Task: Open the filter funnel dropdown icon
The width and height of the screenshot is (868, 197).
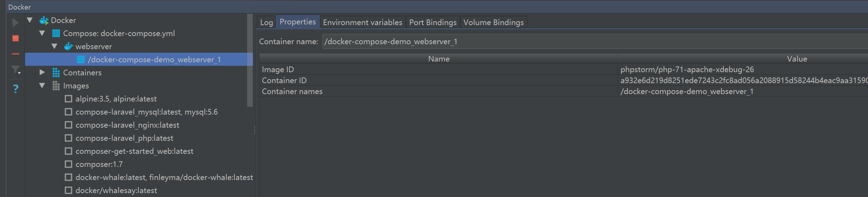Action: click(16, 70)
